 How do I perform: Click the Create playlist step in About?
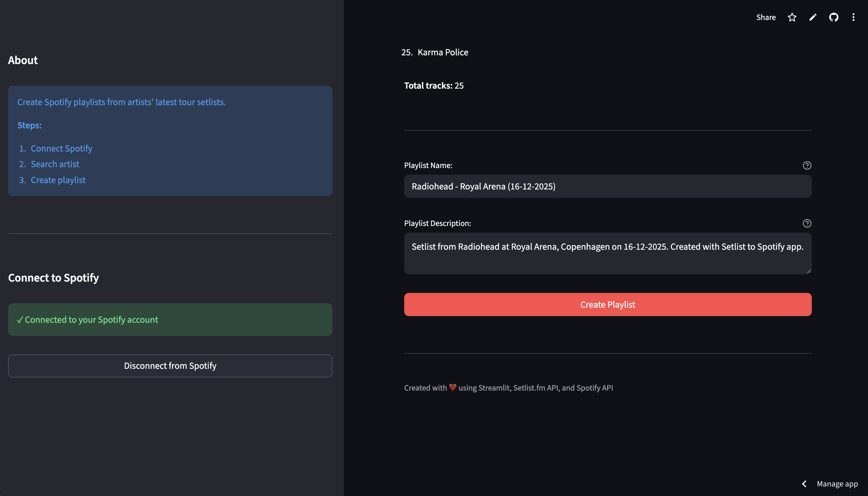coord(58,180)
